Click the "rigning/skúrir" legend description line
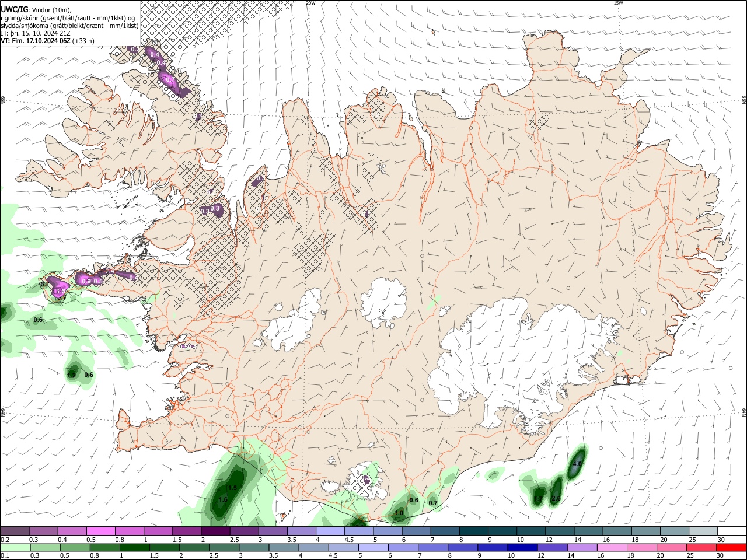This screenshot has height=560, width=747. point(68,17)
